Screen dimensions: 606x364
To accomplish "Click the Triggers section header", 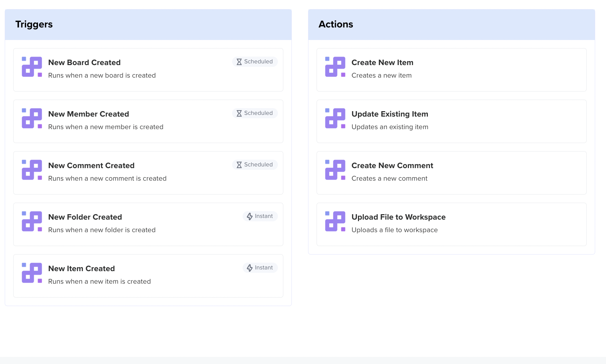I will tap(34, 24).
